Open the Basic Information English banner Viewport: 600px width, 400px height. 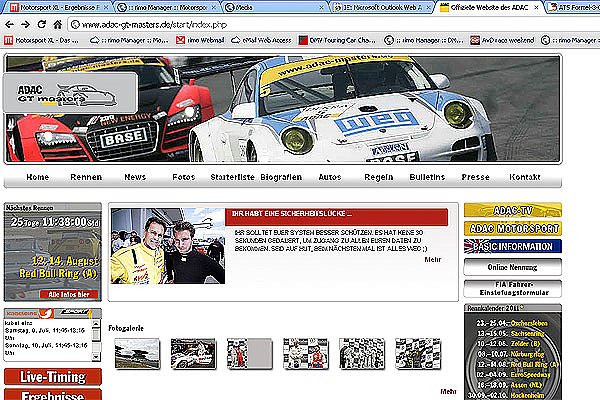[x=513, y=247]
